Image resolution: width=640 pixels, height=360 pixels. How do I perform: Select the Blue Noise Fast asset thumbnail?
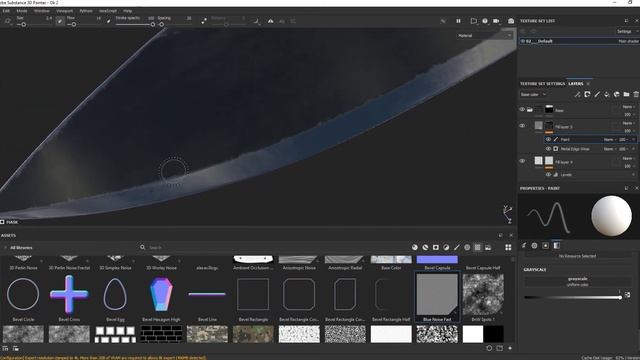click(437, 294)
